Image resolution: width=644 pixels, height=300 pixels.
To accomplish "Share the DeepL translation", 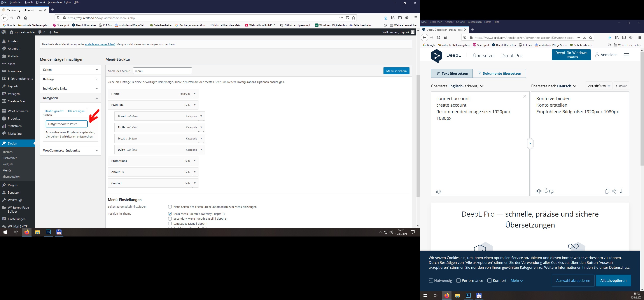I will click(614, 191).
